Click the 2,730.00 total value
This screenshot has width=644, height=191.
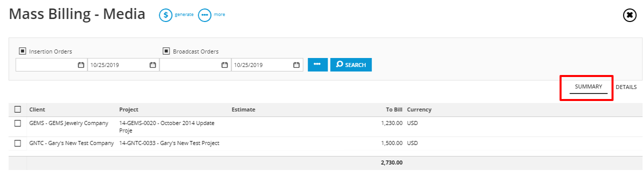391,162
